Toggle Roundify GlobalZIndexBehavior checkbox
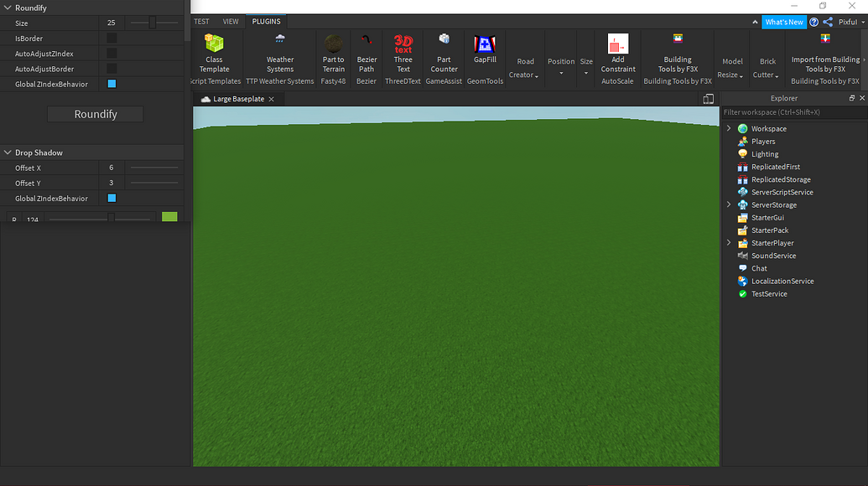Screen dimensions: 868x486 coord(112,84)
